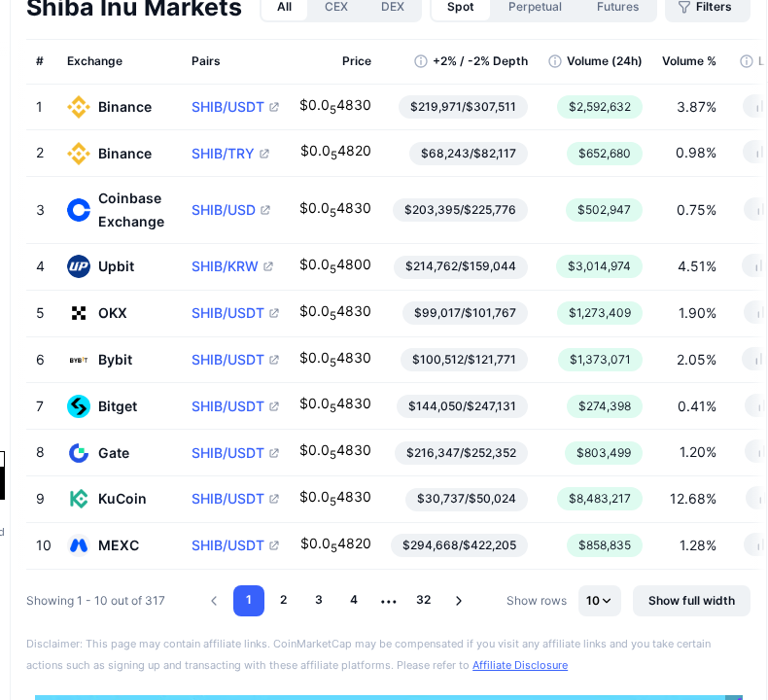Go to page 32 of markets
The width and height of the screenshot is (768, 700).
[x=424, y=600]
